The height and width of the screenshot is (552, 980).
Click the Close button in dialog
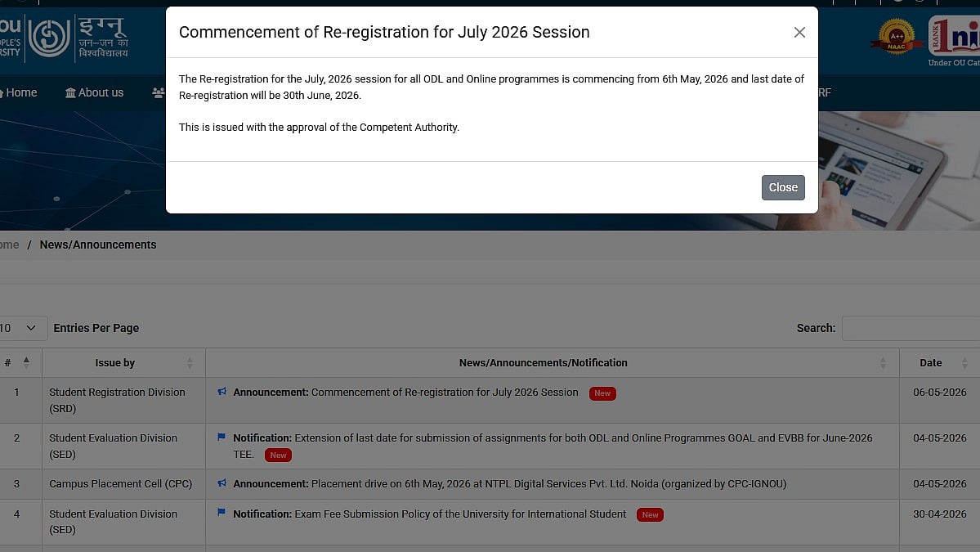pyautogui.click(x=783, y=187)
